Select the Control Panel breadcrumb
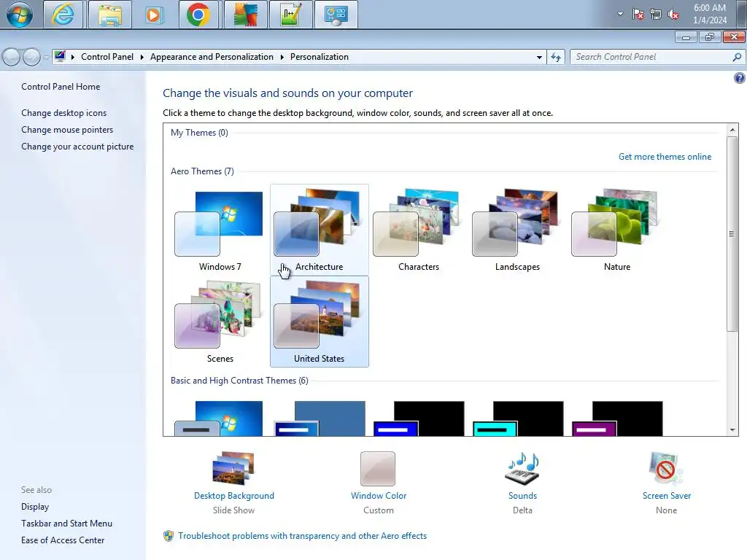Screen dimensions: 747x560 click(x=107, y=57)
